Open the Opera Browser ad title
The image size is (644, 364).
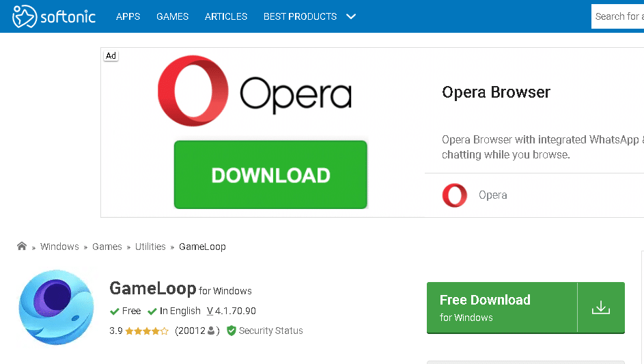[496, 92]
